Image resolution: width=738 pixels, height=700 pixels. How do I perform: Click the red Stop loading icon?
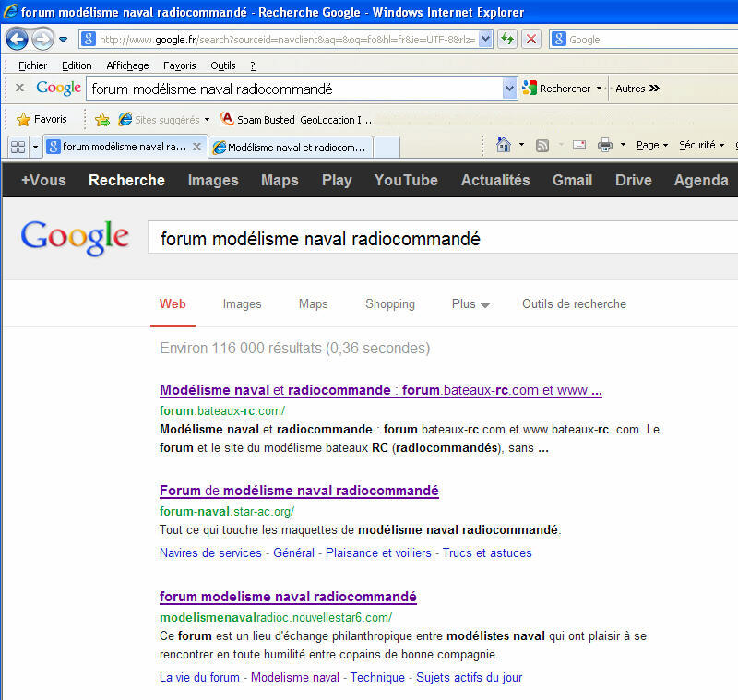pyautogui.click(x=531, y=39)
